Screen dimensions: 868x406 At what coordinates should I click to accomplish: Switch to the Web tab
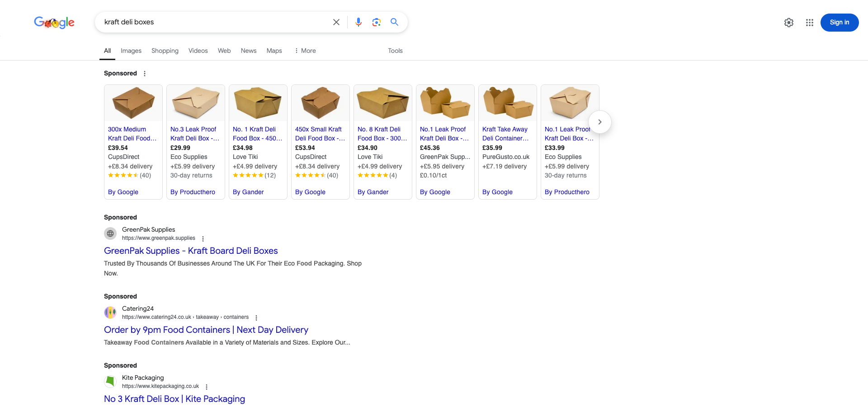[x=224, y=51]
